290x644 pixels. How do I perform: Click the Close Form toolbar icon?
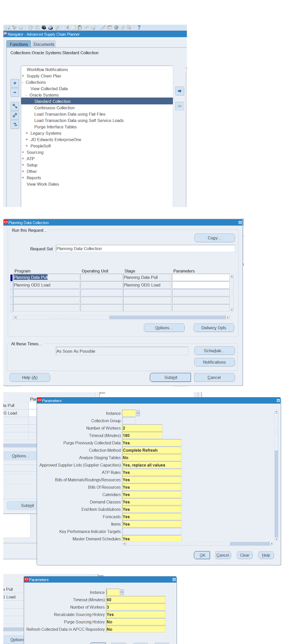(57, 27)
